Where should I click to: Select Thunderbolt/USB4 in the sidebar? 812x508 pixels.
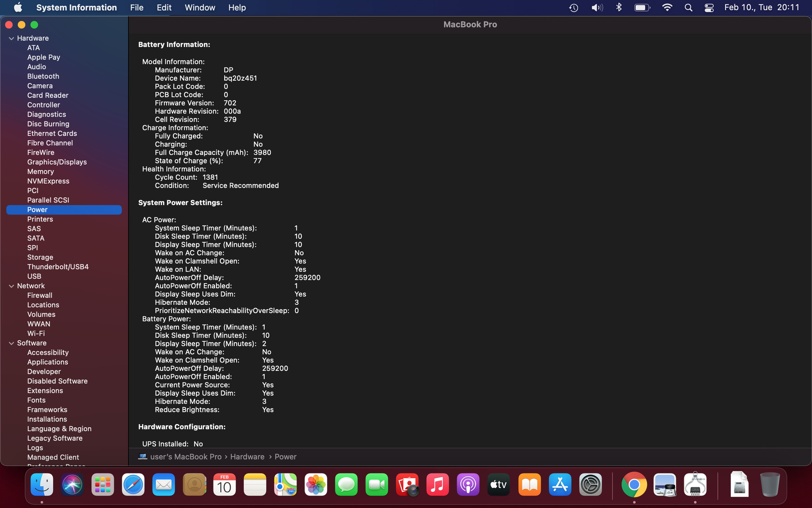tap(58, 267)
